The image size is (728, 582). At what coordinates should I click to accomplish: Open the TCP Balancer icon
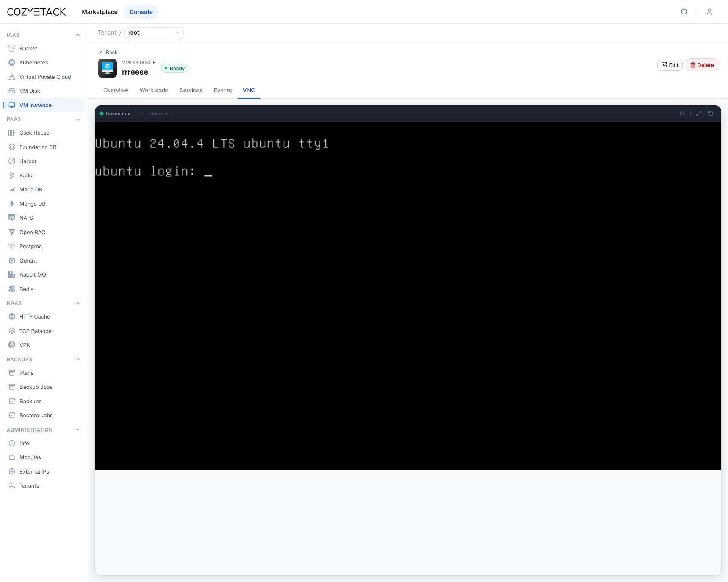12,331
